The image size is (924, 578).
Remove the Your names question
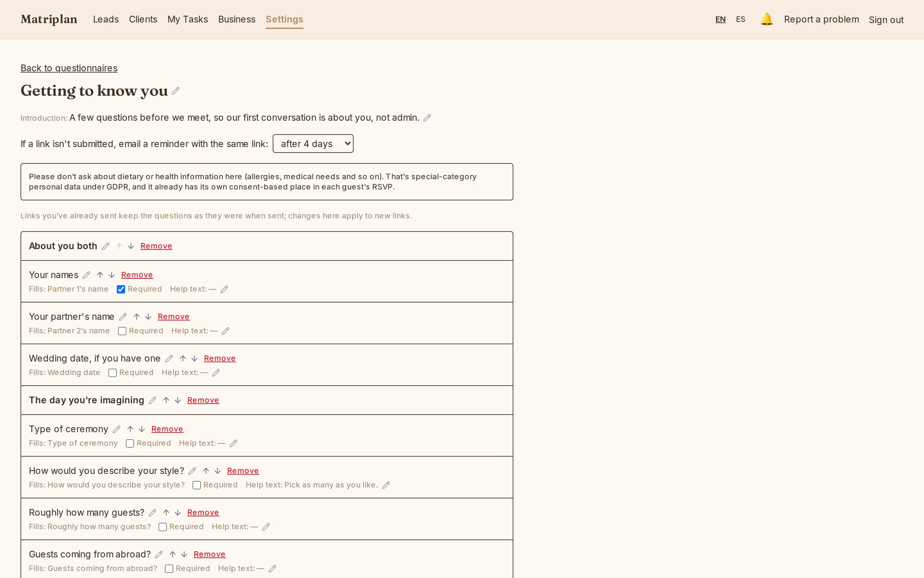coord(137,275)
